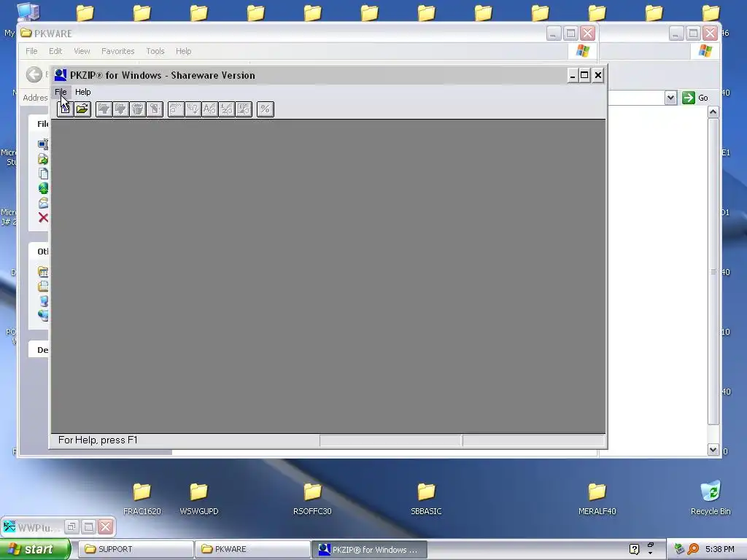Click the question mark help tray icon
The image size is (747, 560).
coord(634,549)
